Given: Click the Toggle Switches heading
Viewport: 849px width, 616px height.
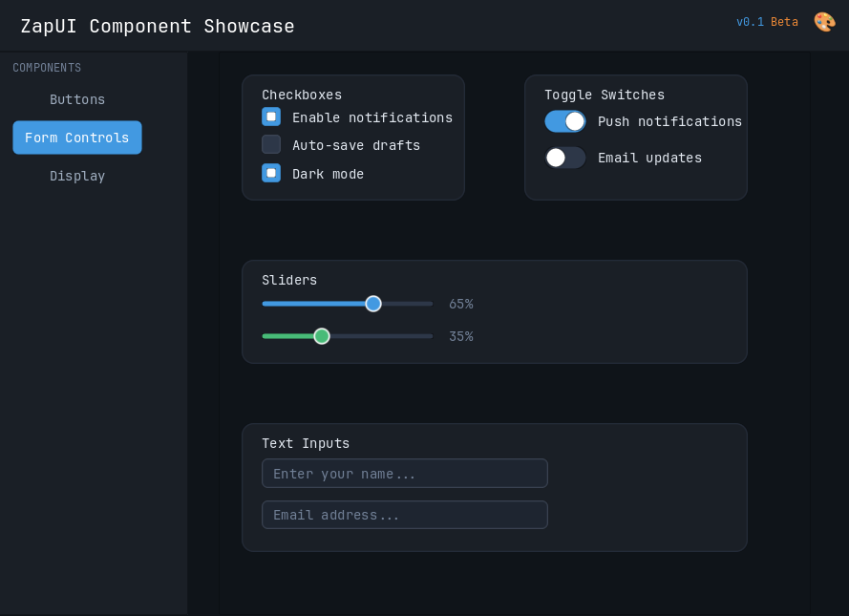Looking at the screenshot, I should point(605,95).
